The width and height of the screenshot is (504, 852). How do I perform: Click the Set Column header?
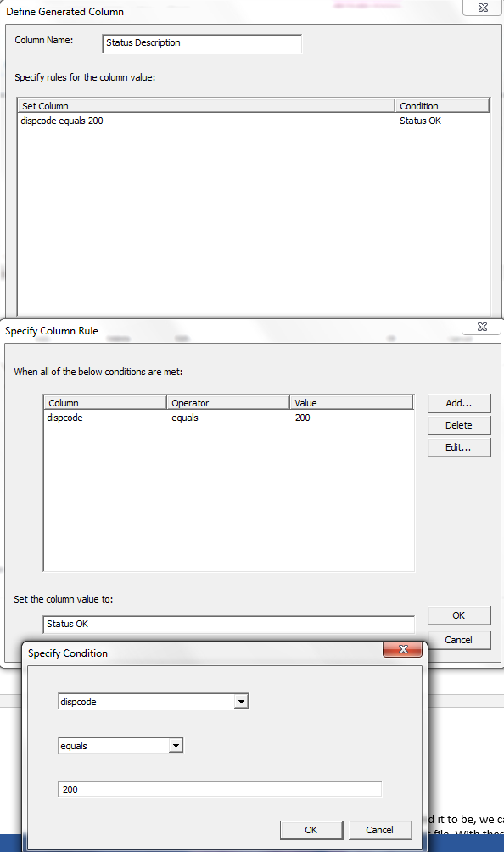coord(206,105)
